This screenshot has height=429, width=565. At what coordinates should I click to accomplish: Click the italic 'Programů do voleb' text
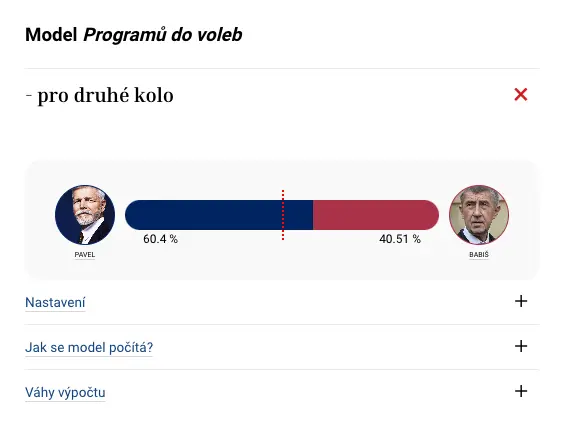tap(163, 35)
